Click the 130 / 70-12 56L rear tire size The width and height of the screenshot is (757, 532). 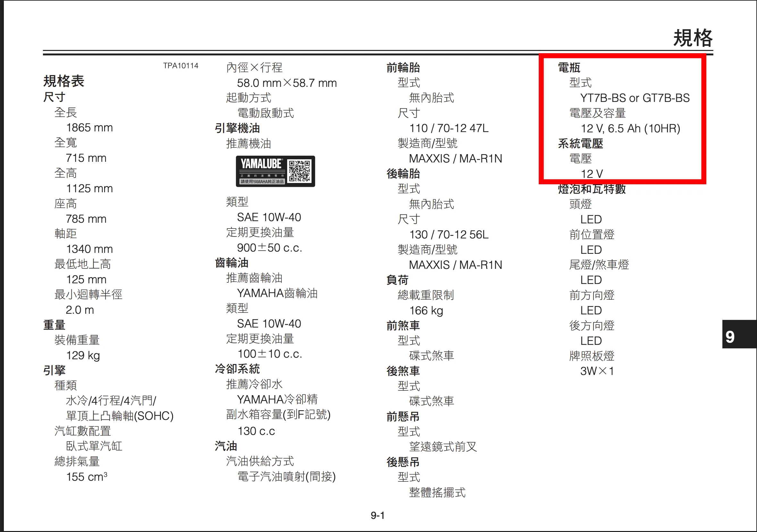[x=449, y=235]
